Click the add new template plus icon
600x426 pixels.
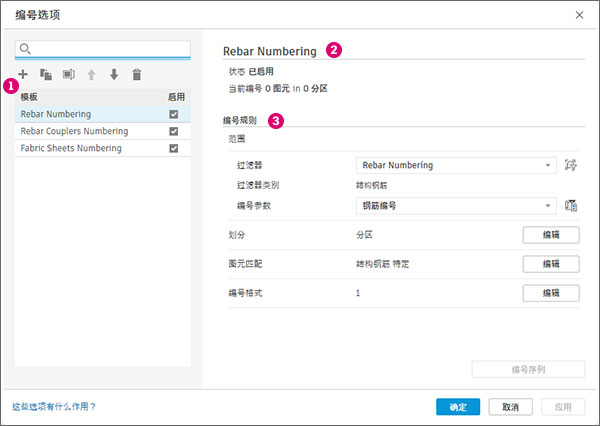[x=23, y=74]
